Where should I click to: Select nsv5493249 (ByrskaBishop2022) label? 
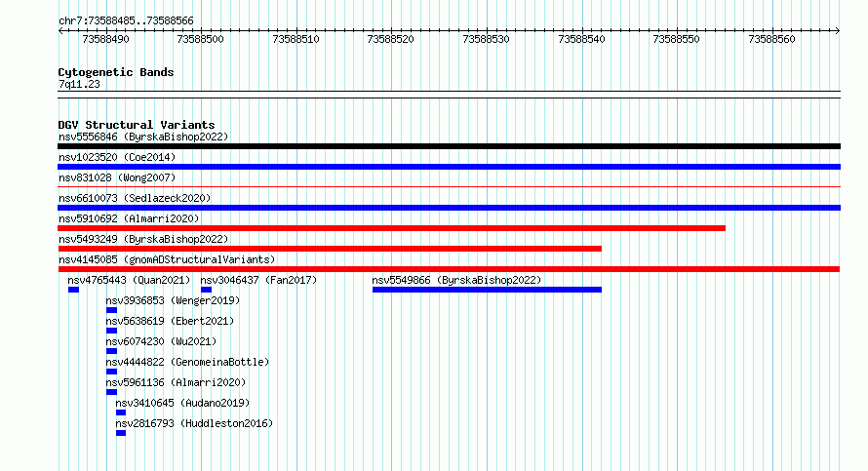point(143,239)
